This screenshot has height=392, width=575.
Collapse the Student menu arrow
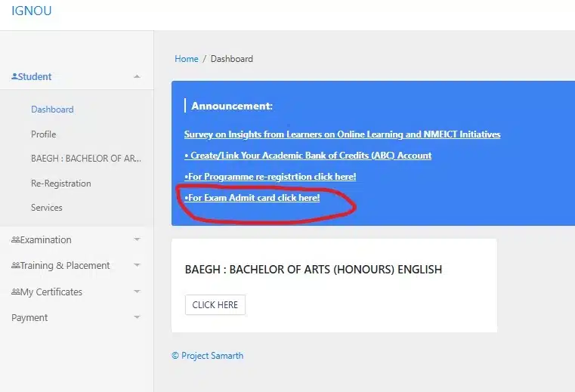(137, 76)
